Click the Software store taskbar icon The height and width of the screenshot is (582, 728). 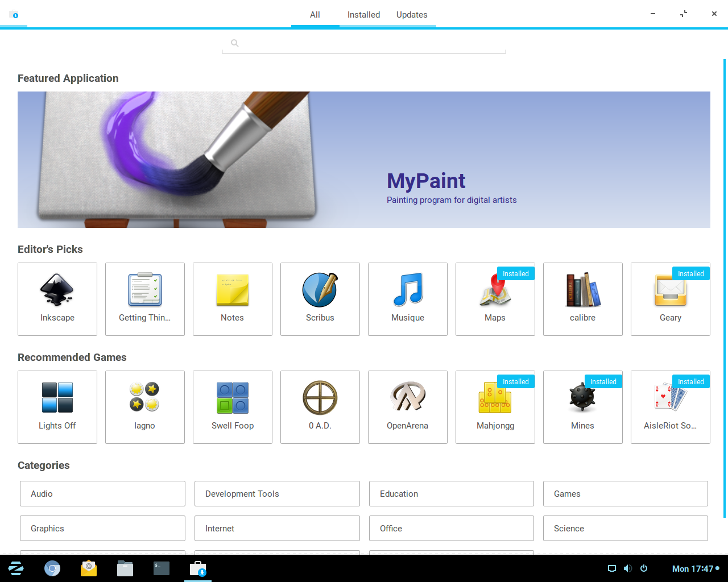tap(198, 568)
